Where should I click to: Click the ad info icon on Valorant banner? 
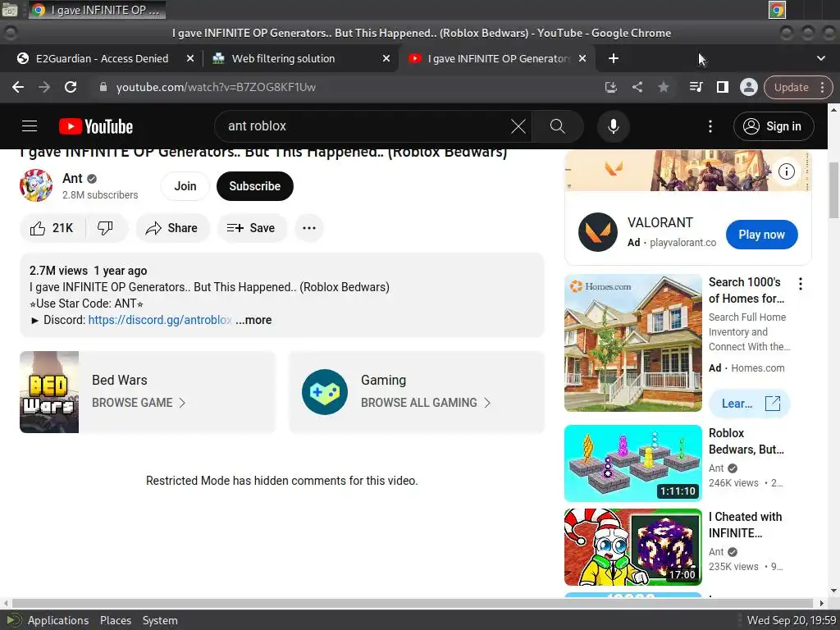786,171
